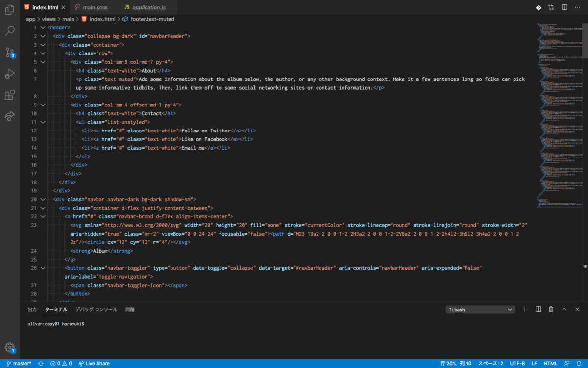Viewport: 588px width, 368px height.
Task: Collapse the navbarHeader div fold at line 2
Action: pyautogui.click(x=43, y=36)
